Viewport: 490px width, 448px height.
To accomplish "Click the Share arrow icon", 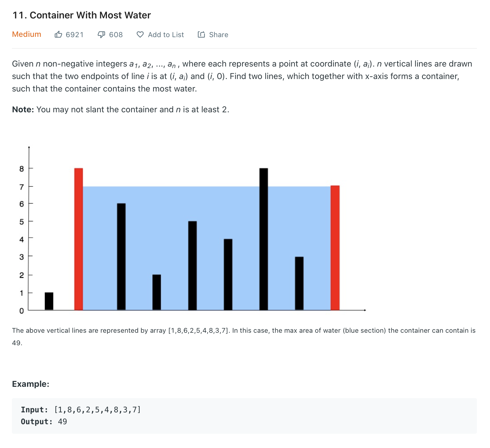I will [x=201, y=34].
